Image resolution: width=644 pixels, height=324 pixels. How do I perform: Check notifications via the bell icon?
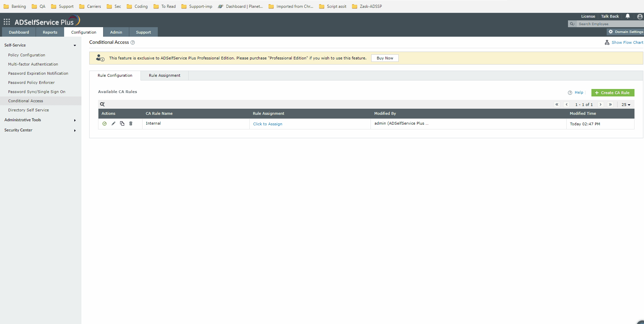(627, 16)
